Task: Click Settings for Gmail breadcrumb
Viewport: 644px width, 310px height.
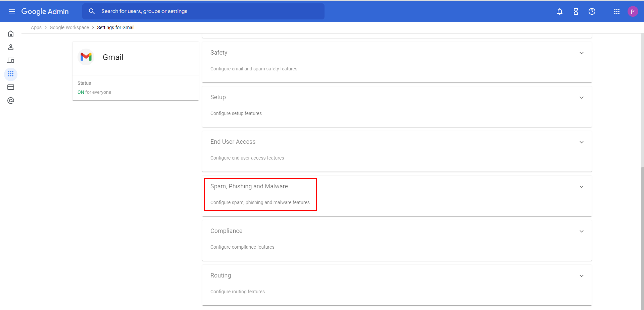Action: (x=116, y=27)
